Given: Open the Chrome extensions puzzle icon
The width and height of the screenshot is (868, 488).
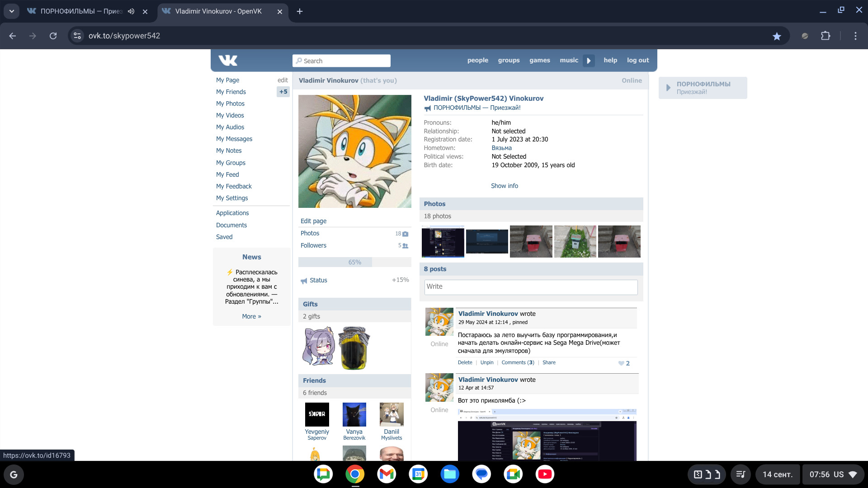Looking at the screenshot, I should click(x=826, y=36).
